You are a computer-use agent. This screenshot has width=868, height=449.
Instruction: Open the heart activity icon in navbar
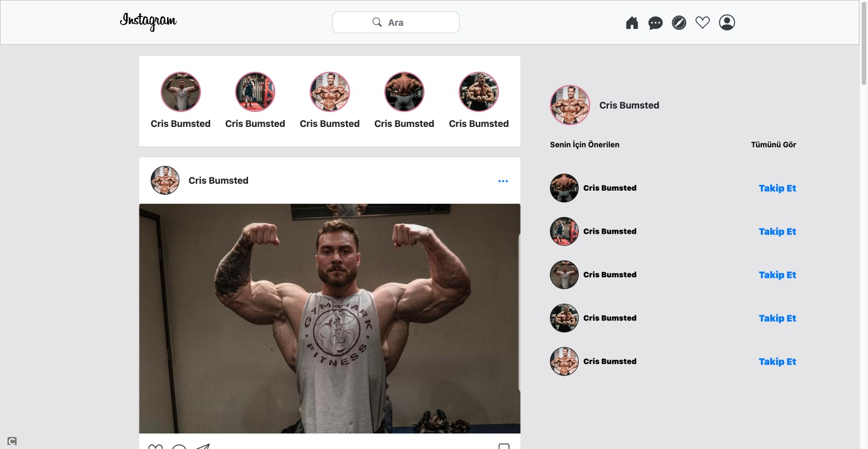[x=703, y=22]
